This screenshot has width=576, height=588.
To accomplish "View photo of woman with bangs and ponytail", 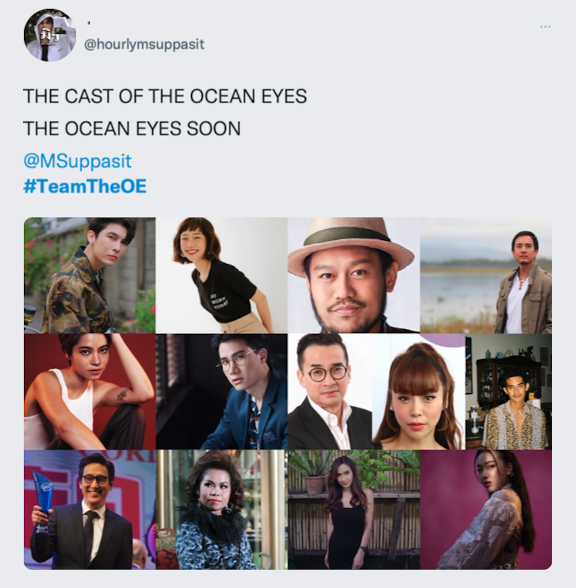I will [x=418, y=392].
